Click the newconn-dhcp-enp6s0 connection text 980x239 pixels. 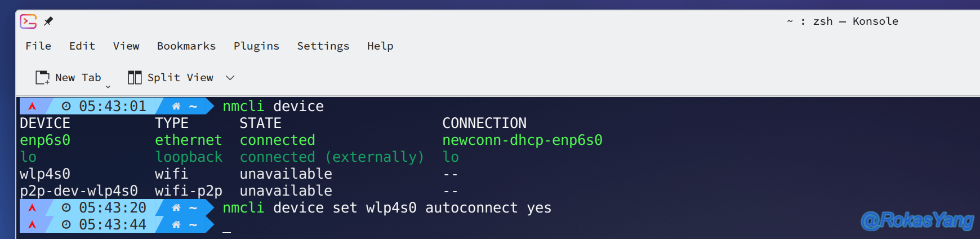[522, 140]
